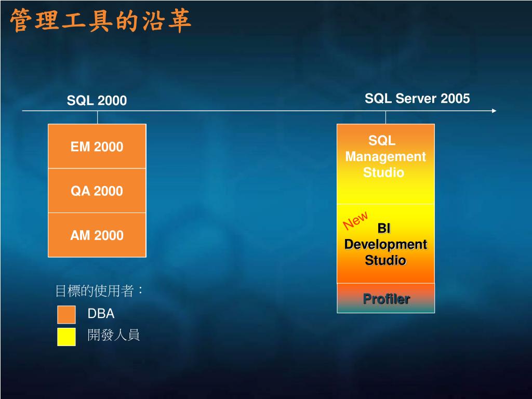The height and width of the screenshot is (399, 532).
Task: Select the 開發人員 legend text
Action: click(x=113, y=335)
